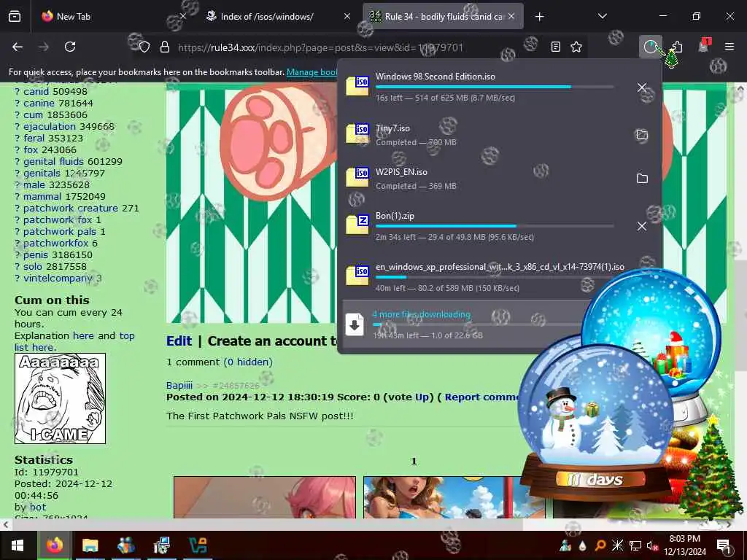
Task: Open the Firefox hamburger application menu
Action: click(x=729, y=47)
